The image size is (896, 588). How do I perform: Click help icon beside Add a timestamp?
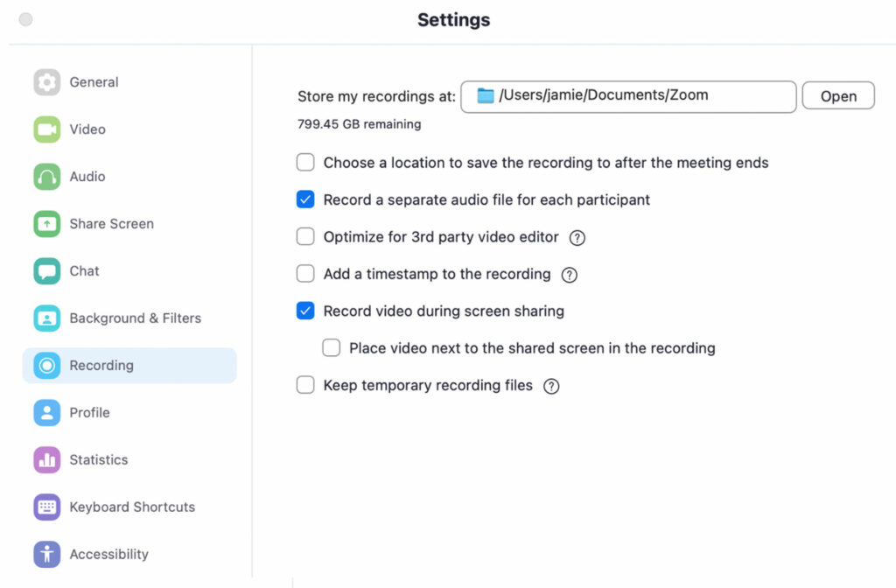tap(569, 275)
